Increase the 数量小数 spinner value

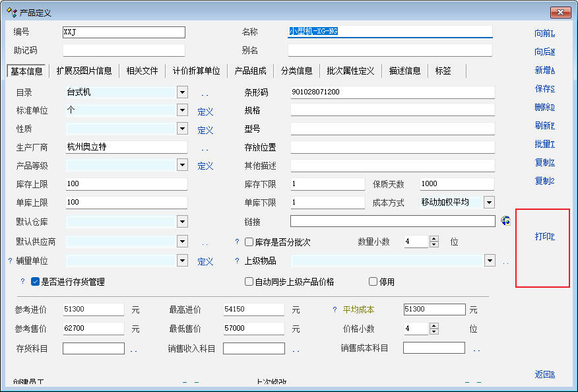click(x=434, y=239)
